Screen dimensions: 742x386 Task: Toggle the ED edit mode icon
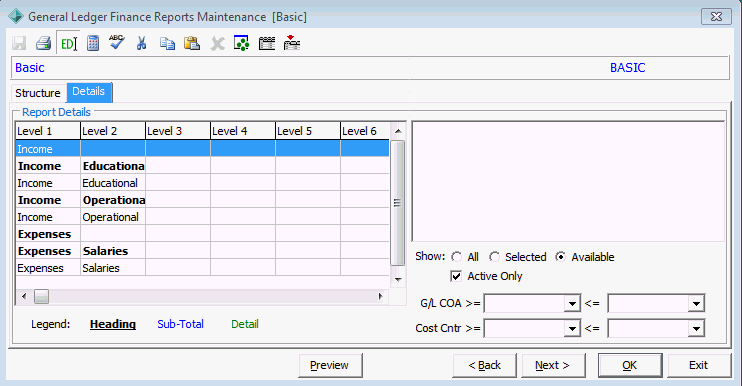68,44
